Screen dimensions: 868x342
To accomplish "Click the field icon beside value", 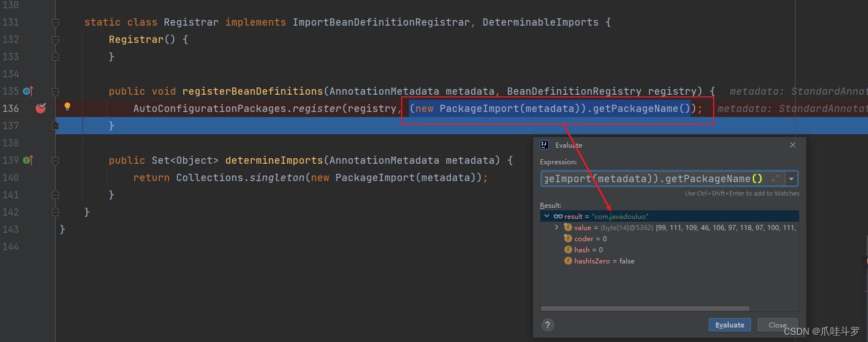I will click(x=568, y=227).
